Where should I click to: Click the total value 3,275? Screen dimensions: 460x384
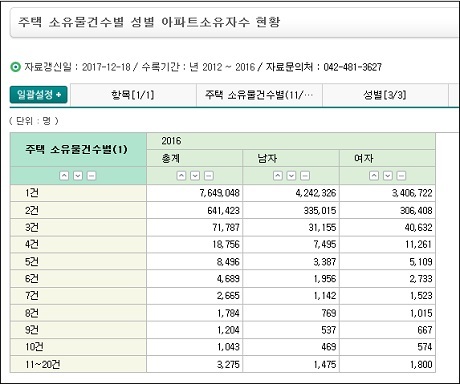(228, 365)
